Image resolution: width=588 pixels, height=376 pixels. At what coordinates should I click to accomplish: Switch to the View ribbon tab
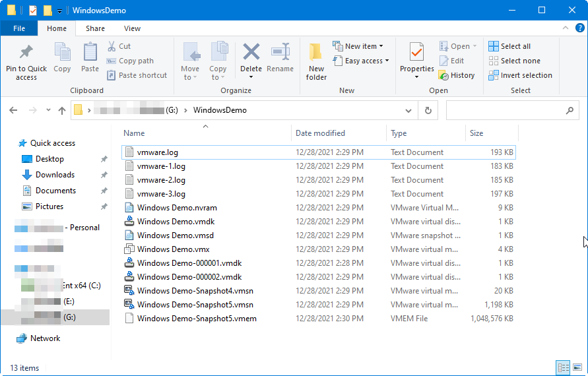pyautogui.click(x=132, y=28)
